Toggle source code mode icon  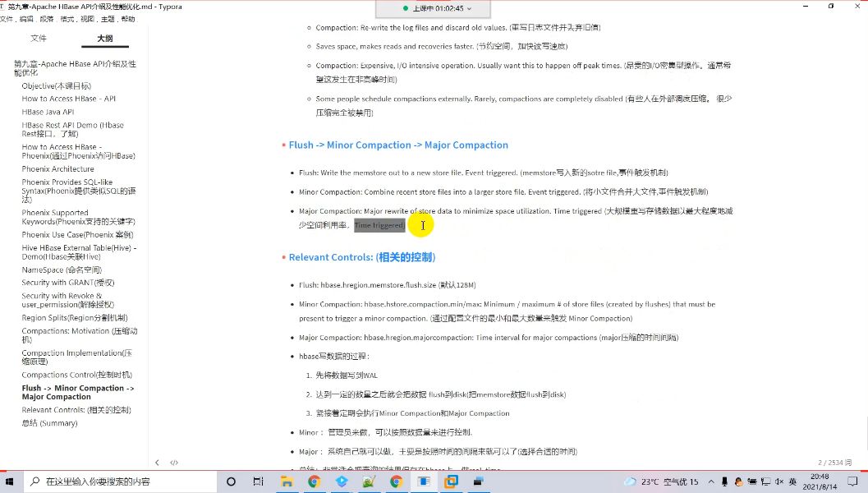[x=174, y=463]
